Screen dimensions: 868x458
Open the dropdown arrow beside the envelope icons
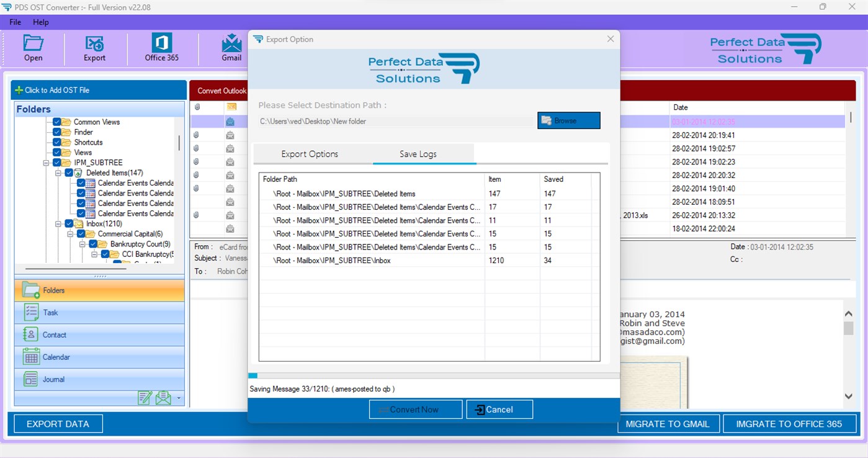tap(179, 398)
